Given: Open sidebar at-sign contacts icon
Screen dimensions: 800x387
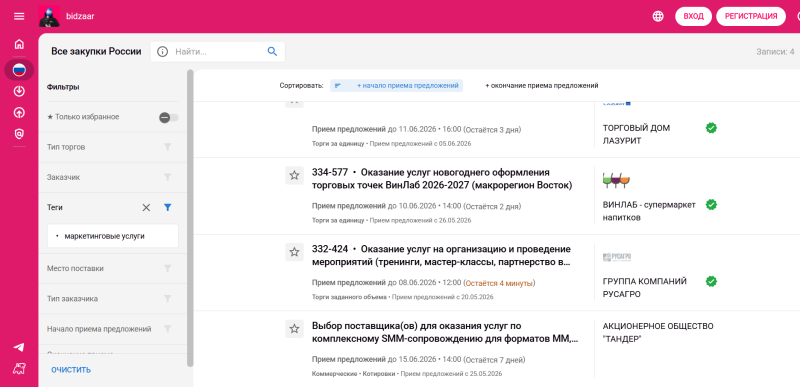Looking at the screenshot, I should coord(19,134).
